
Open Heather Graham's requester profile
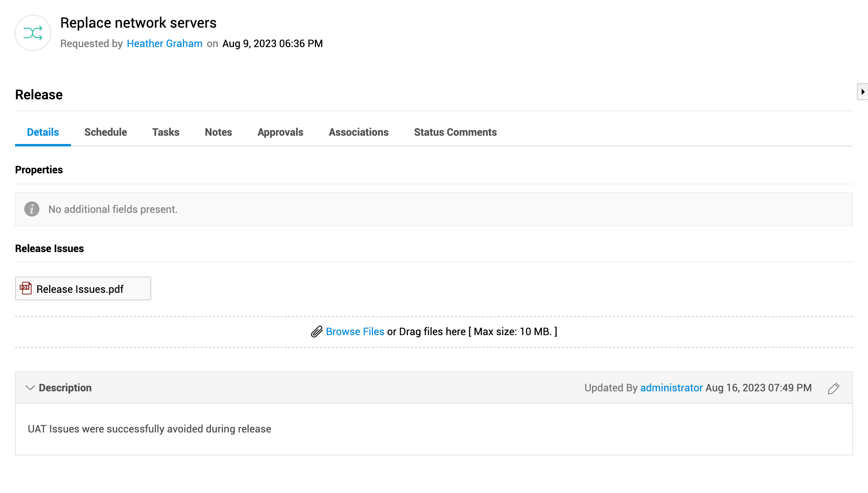(165, 44)
